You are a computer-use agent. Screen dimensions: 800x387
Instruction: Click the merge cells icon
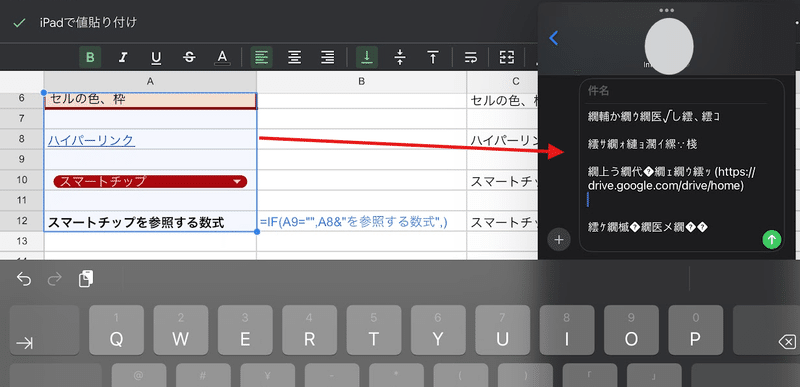pyautogui.click(x=507, y=58)
